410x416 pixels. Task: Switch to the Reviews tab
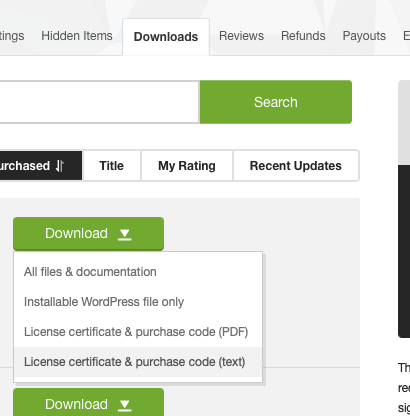[241, 36]
